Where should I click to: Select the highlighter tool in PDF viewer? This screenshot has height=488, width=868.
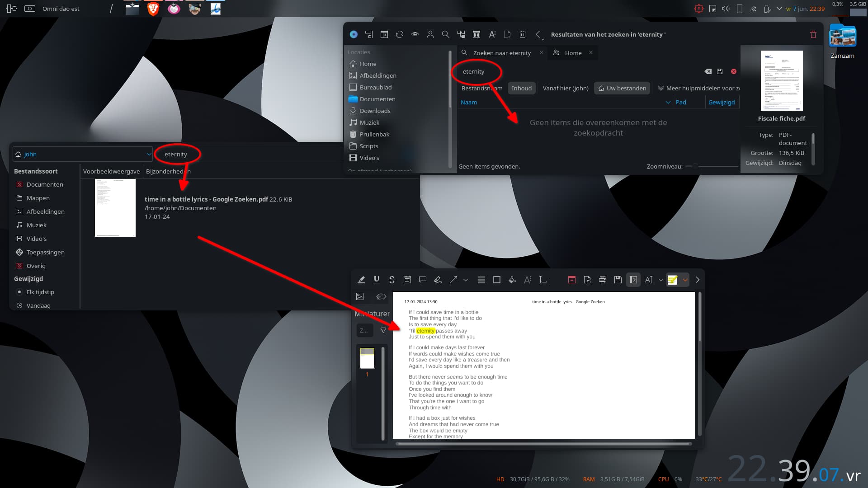tap(361, 280)
